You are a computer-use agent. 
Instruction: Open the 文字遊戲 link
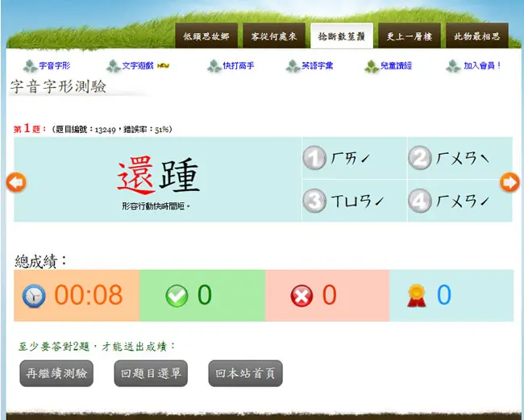pos(138,66)
